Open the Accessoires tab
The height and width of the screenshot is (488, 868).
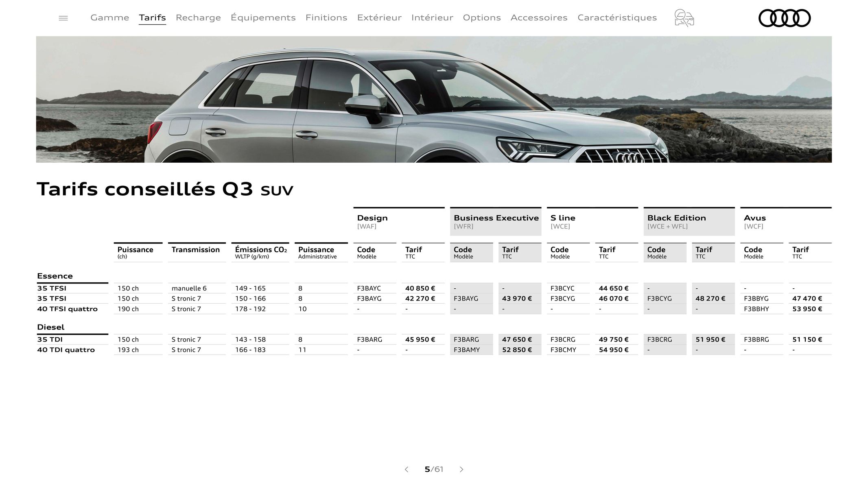(x=539, y=17)
